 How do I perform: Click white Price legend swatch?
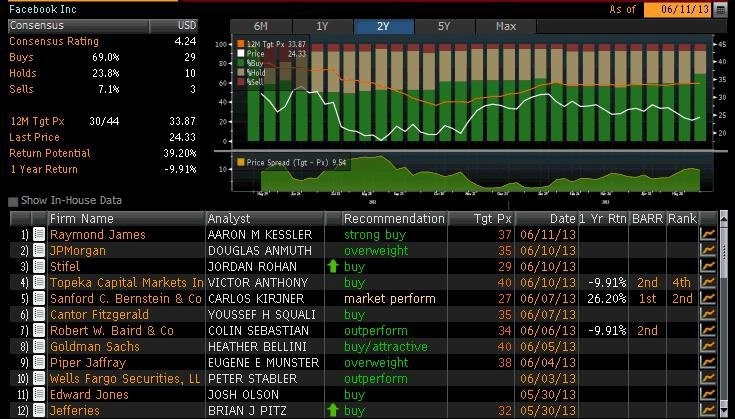241,53
